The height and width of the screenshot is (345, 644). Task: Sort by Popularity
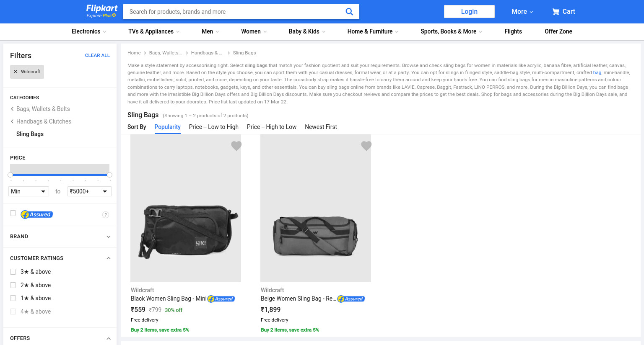[167, 127]
